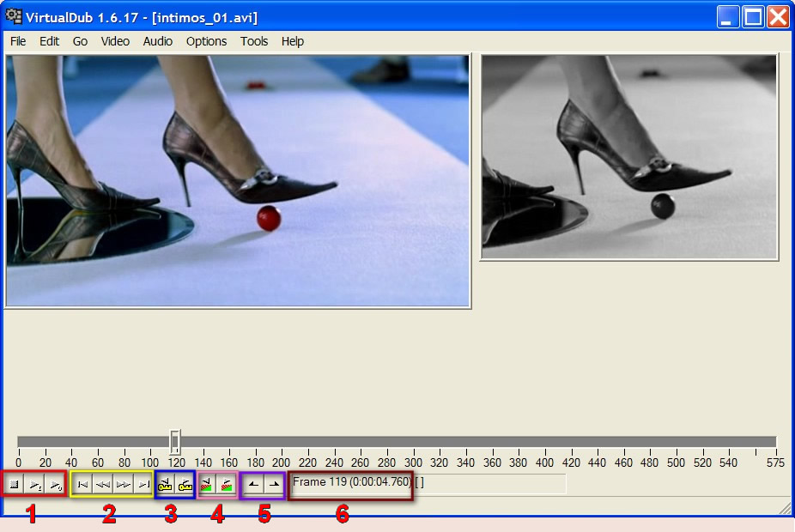Click the timeline at frame 300

pos(414,442)
